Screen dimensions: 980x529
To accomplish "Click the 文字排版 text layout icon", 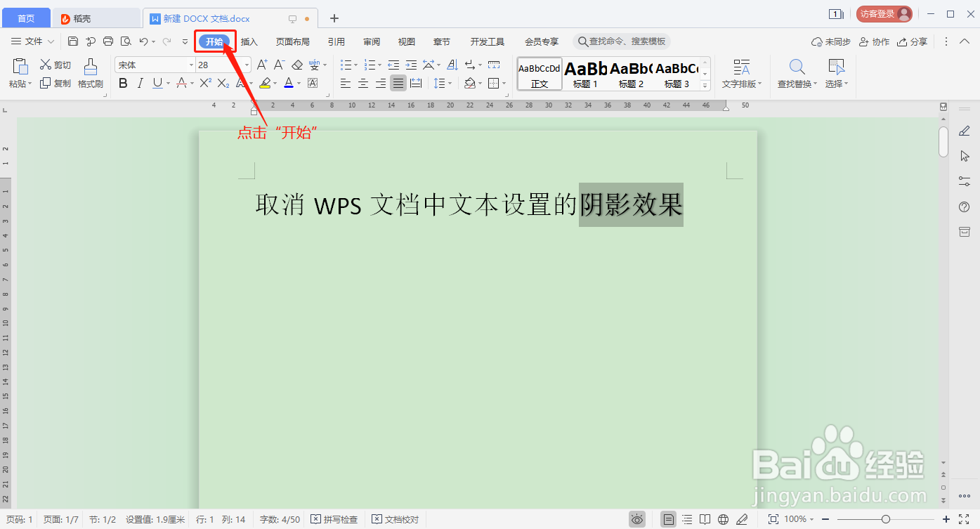I will point(742,74).
